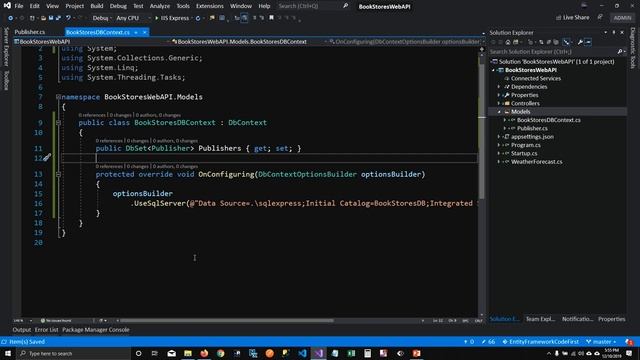640x360 pixels.
Task: Click the Task View taskbar icon
Action: coord(155,353)
